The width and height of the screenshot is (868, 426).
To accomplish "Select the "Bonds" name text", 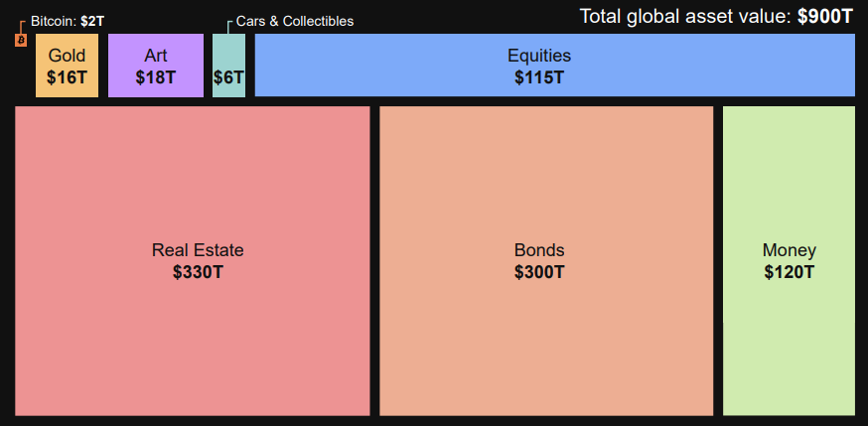I will point(539,250).
